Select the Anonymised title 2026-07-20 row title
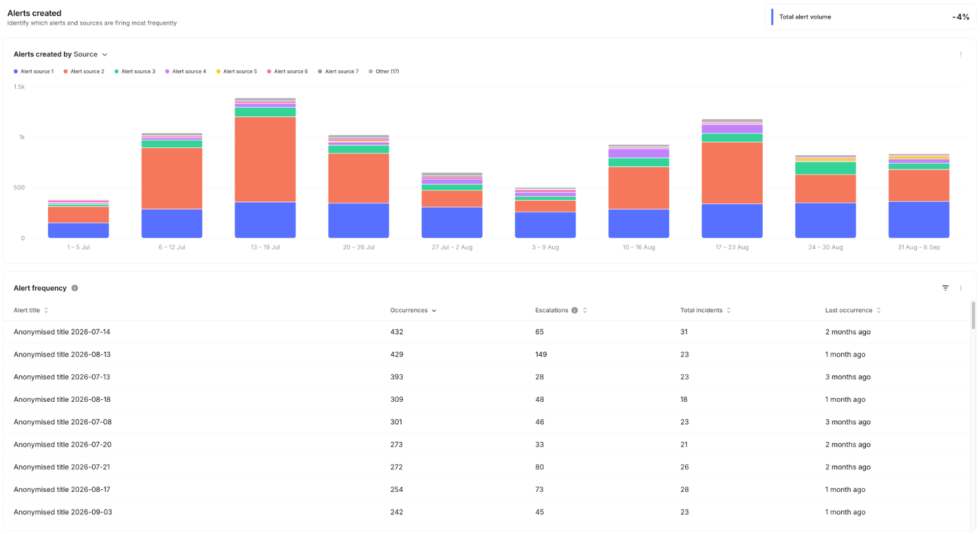980x534 pixels. coord(63,445)
